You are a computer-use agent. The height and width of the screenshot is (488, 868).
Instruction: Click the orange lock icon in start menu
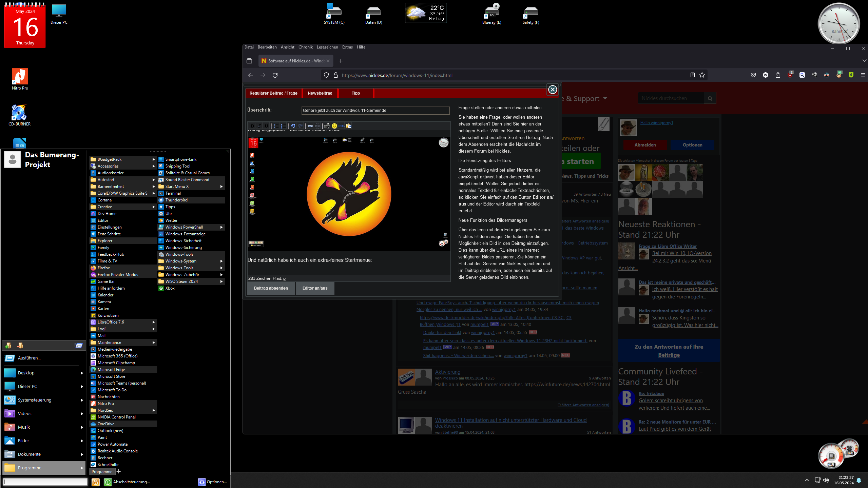pos(96,482)
